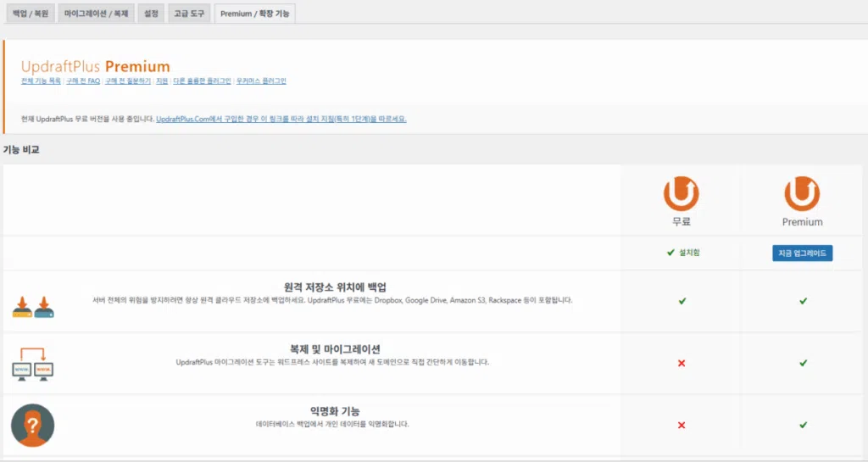
Task: Click the red X for 익명화 기능 free column
Action: [x=682, y=425]
